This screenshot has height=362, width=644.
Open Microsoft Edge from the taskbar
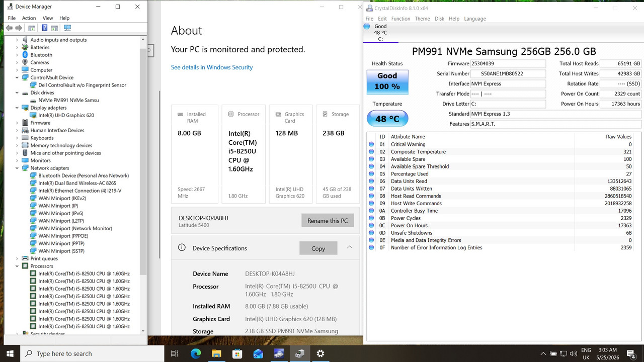196,353
